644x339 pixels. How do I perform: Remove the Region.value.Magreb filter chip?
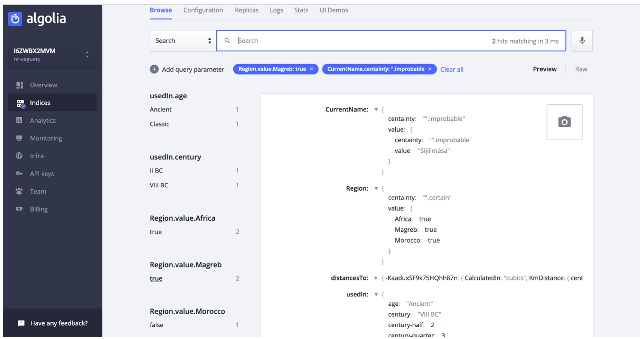(x=311, y=69)
